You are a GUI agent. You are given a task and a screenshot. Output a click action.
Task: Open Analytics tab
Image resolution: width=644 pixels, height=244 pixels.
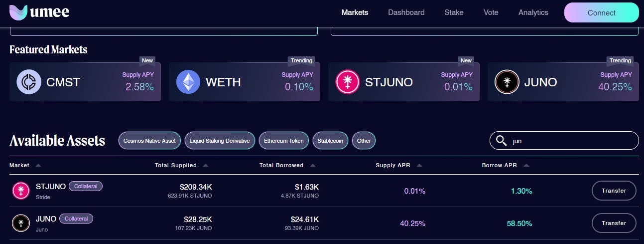[x=533, y=12]
